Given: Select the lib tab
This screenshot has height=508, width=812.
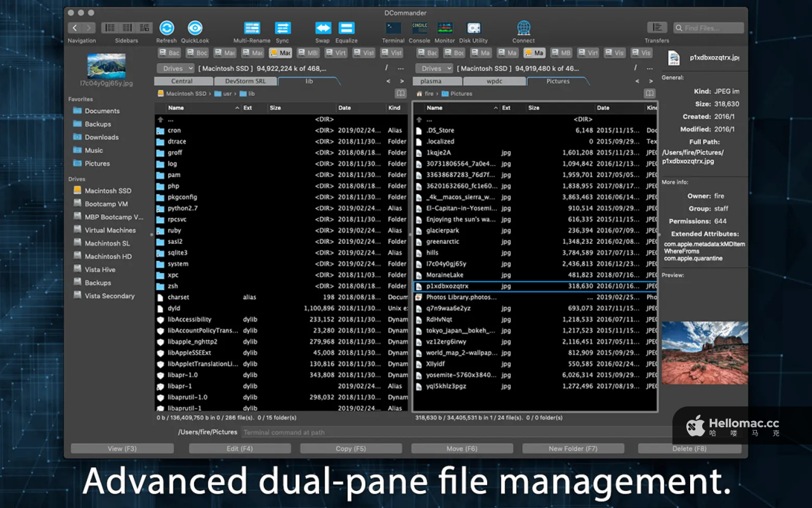Looking at the screenshot, I should click(x=309, y=81).
